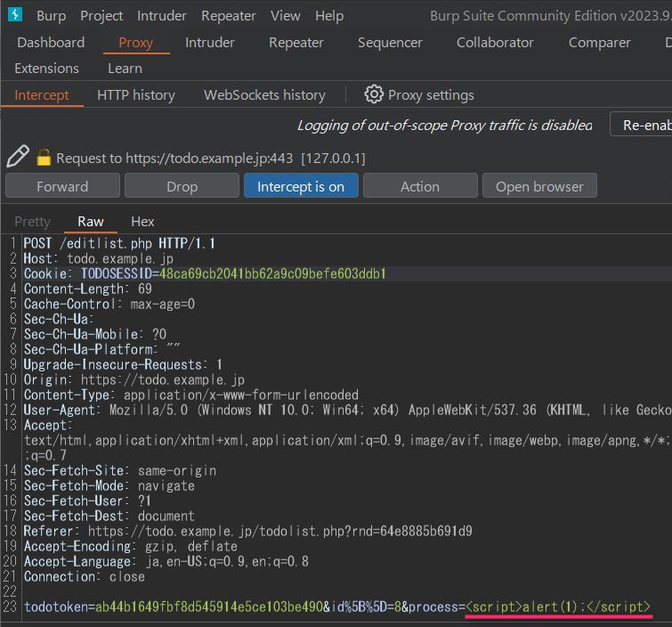Click the Open browser button
The width and height of the screenshot is (672, 627).
point(539,186)
